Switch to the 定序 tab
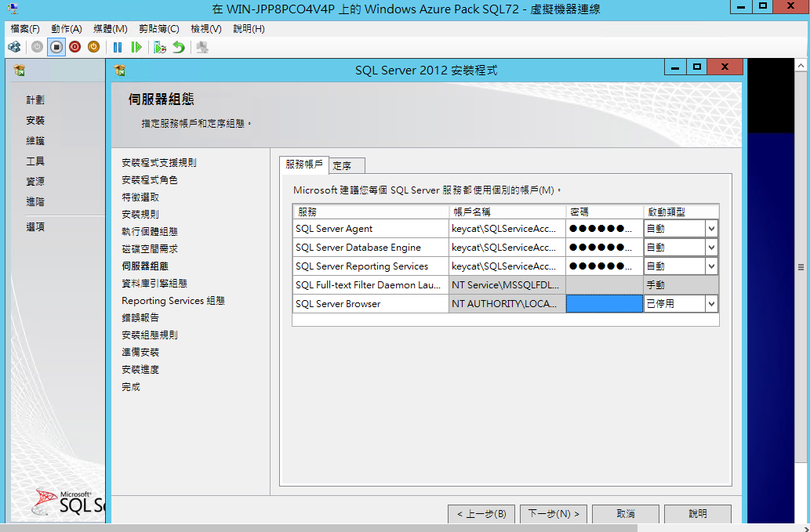The image size is (810, 532). (x=347, y=165)
